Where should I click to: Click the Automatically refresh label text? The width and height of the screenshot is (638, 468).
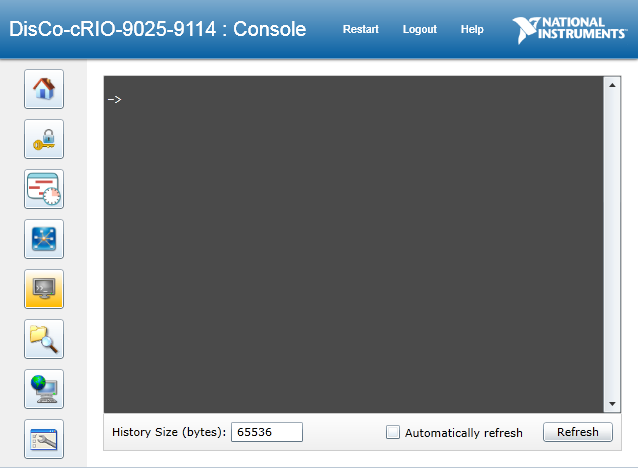point(463,433)
